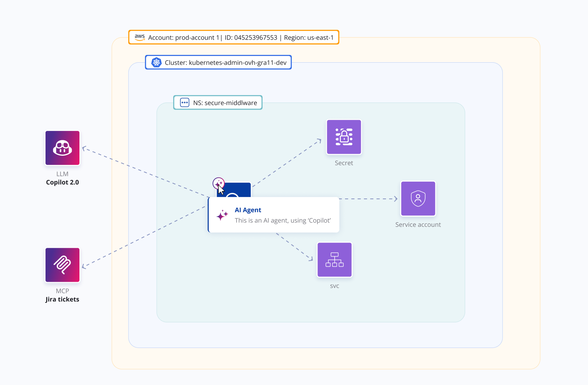
Task: Click the Kubernetes wheel icon in cluster label
Action: [156, 63]
